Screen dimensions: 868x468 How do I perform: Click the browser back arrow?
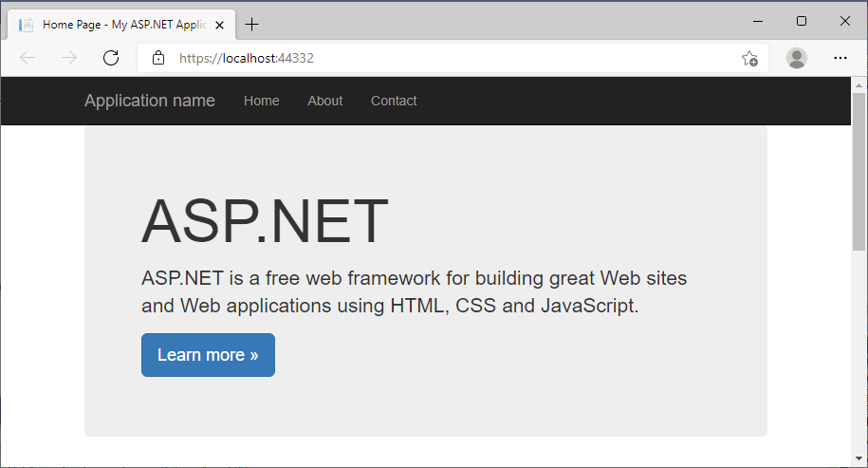(28, 58)
